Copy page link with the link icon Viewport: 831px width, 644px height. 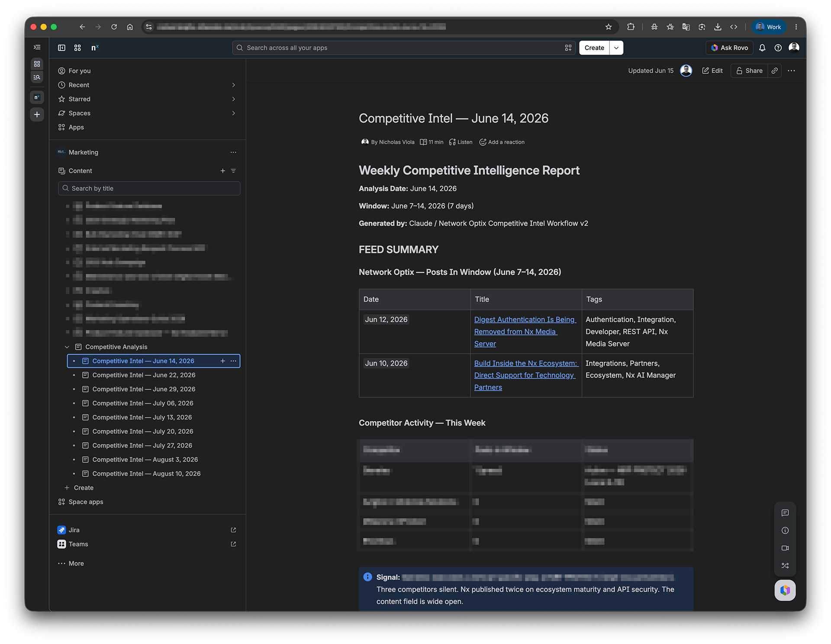(x=775, y=70)
